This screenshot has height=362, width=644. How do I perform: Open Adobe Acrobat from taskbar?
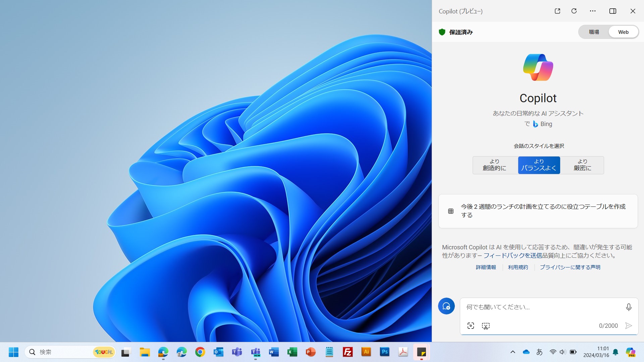(x=403, y=352)
